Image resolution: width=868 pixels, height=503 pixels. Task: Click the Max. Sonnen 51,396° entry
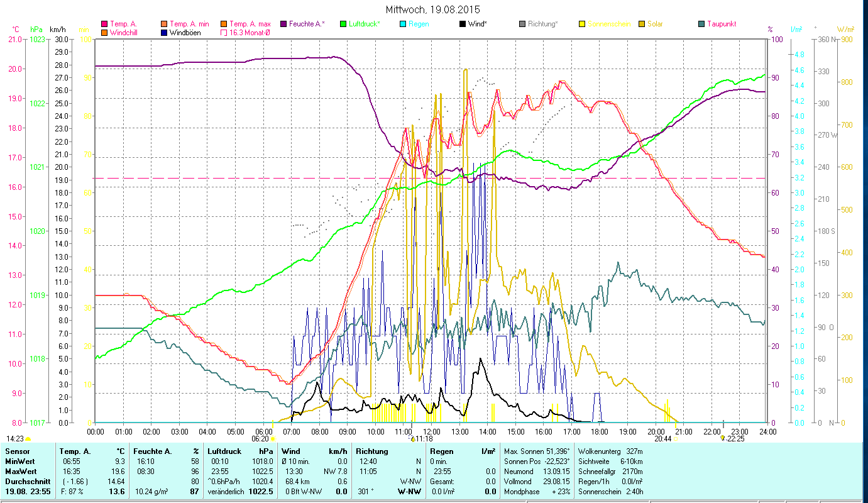point(537,451)
